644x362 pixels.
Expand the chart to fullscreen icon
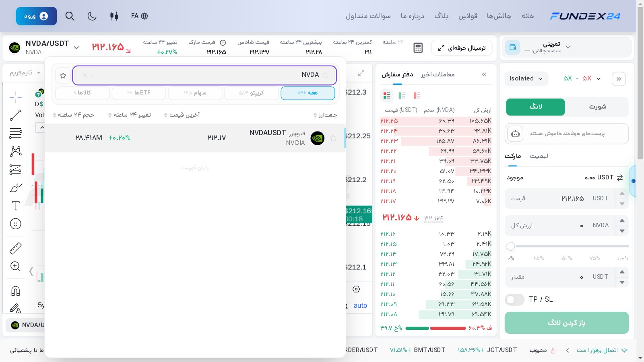click(x=361, y=73)
